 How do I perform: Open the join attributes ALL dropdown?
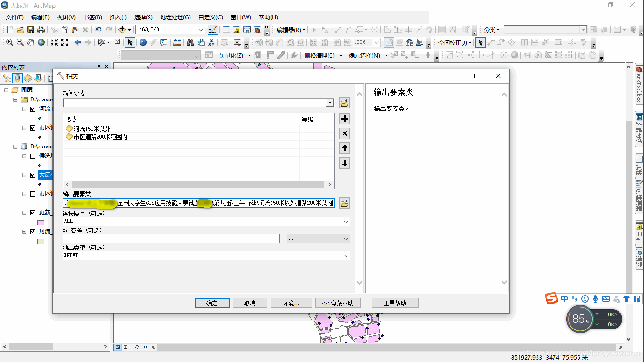(347, 222)
